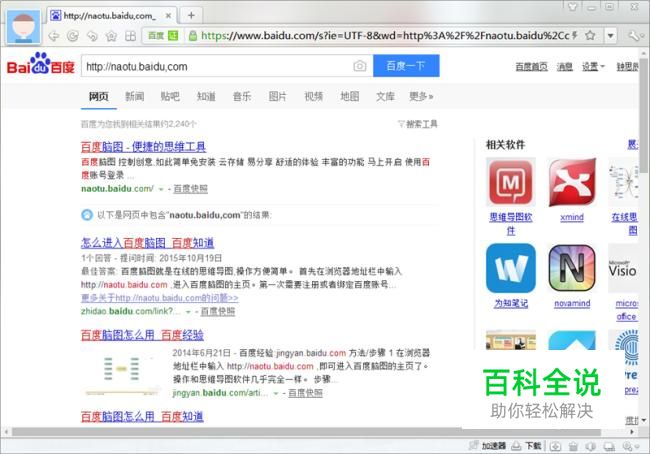Reload the page with the refresh icon
Image resolution: width=650 pixels, height=454 pixels.
click(73, 36)
